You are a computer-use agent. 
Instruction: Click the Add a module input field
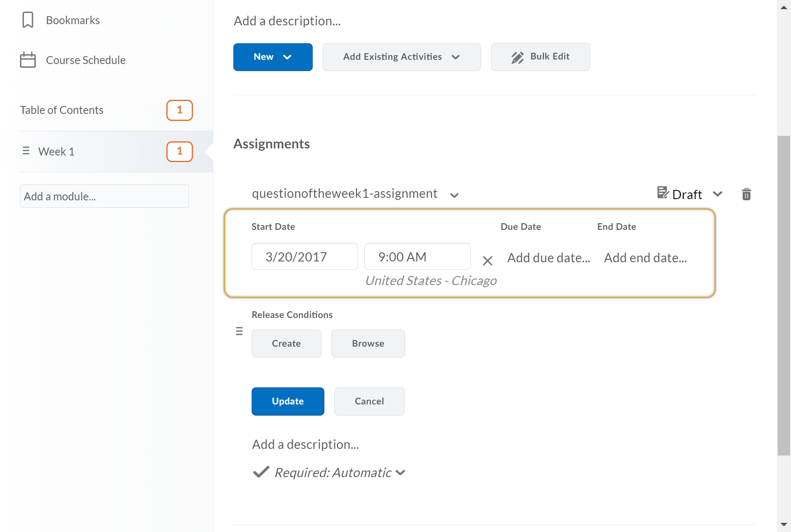click(104, 196)
